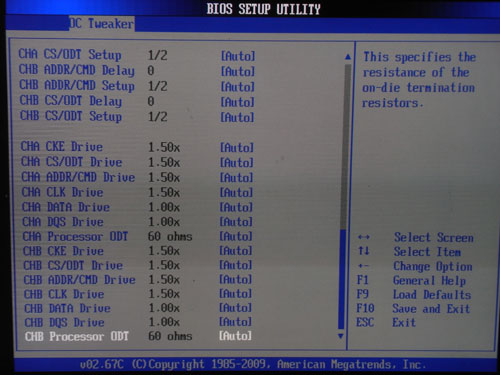Open the CHB CS/ODT Drive [Auto] option
Image resolution: width=500 pixels, height=375 pixels.
tap(236, 265)
